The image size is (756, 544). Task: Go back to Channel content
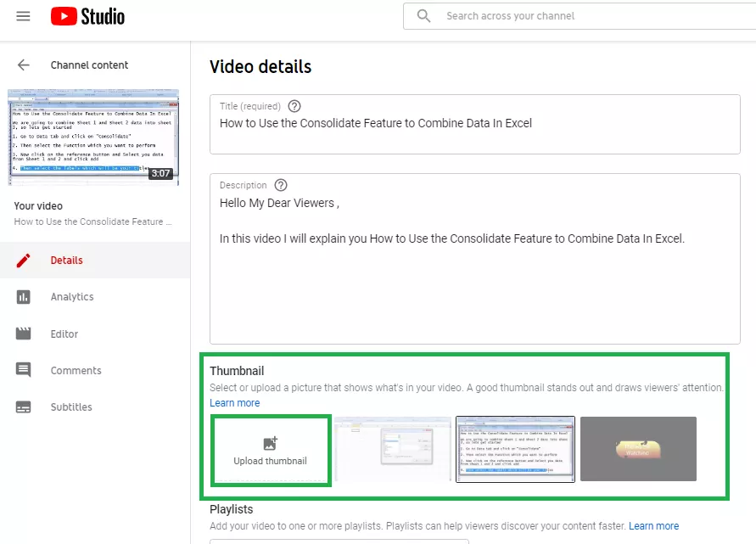(89, 65)
